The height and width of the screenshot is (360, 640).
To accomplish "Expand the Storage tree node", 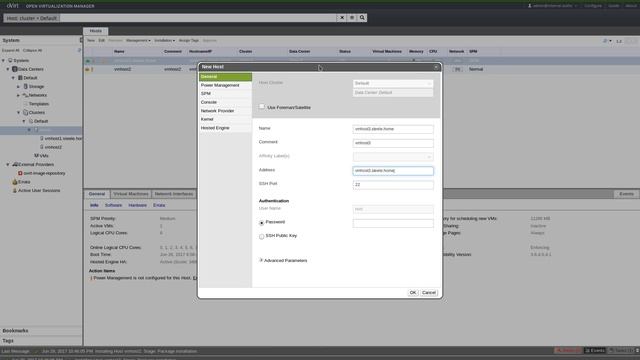I will click(x=18, y=87).
